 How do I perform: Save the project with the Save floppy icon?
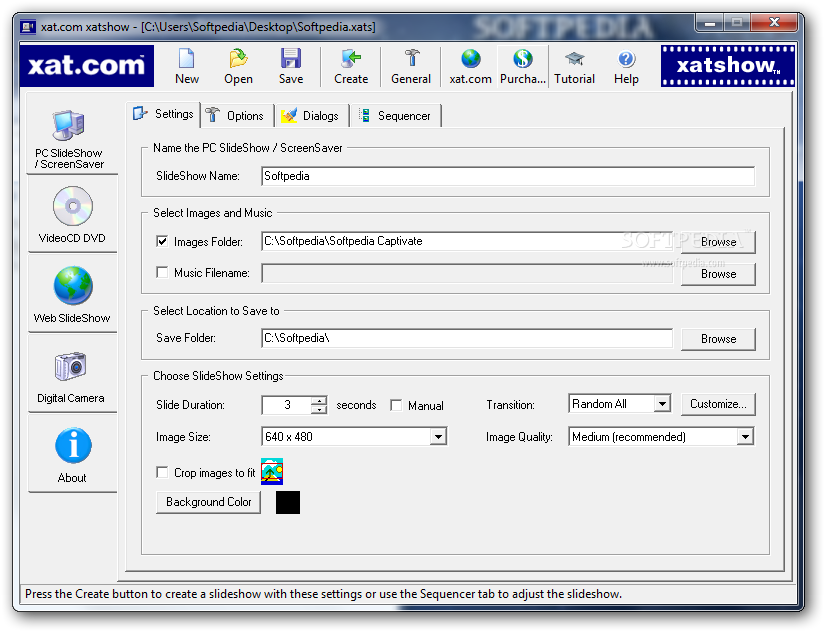point(290,59)
